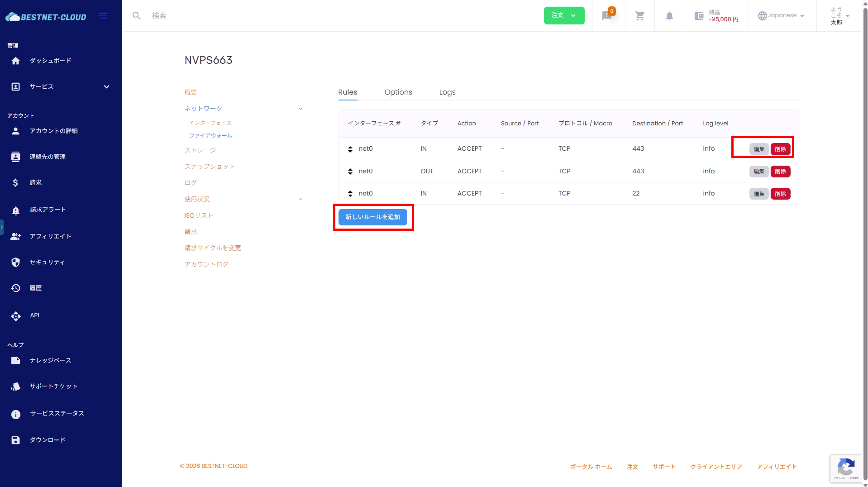Click the wallet balance icon
Screen dimensions: 868x487
[x=699, y=16]
